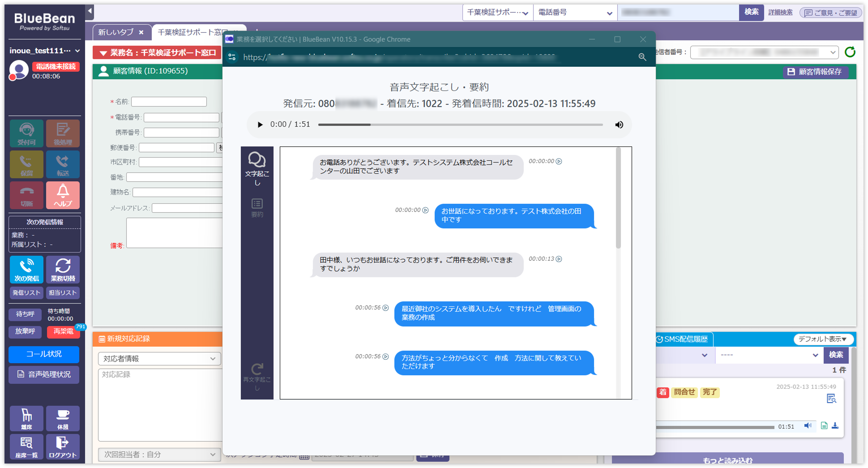Click the 切断 hang up icon

tap(26, 195)
